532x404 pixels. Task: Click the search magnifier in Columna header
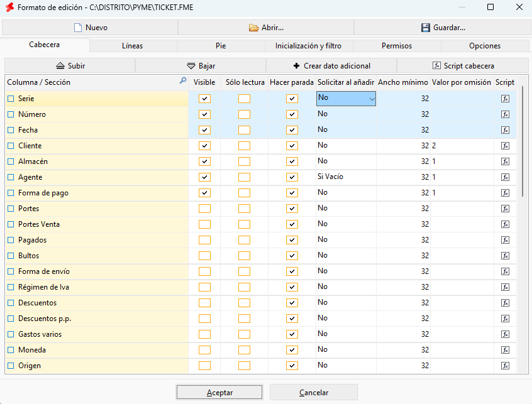183,80
